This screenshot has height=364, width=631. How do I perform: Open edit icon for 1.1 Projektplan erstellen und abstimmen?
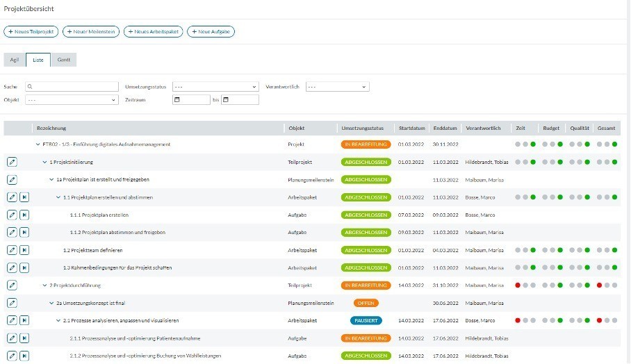pyautogui.click(x=12, y=197)
